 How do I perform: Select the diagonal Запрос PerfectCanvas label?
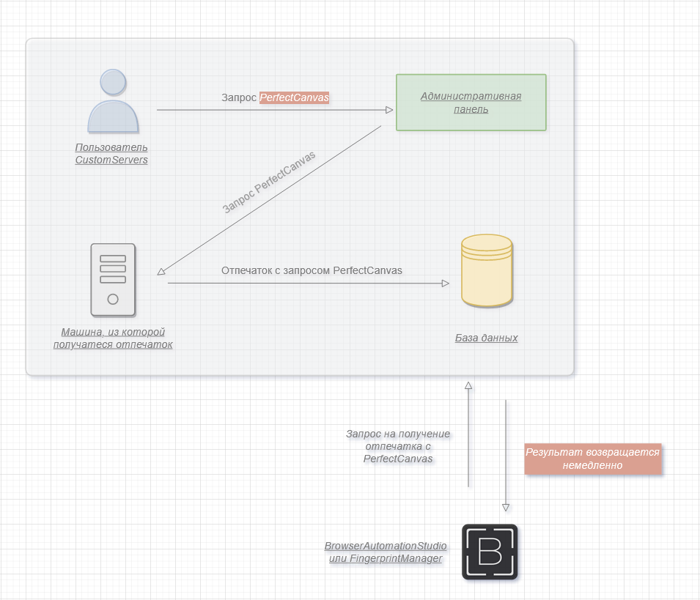coord(268,182)
